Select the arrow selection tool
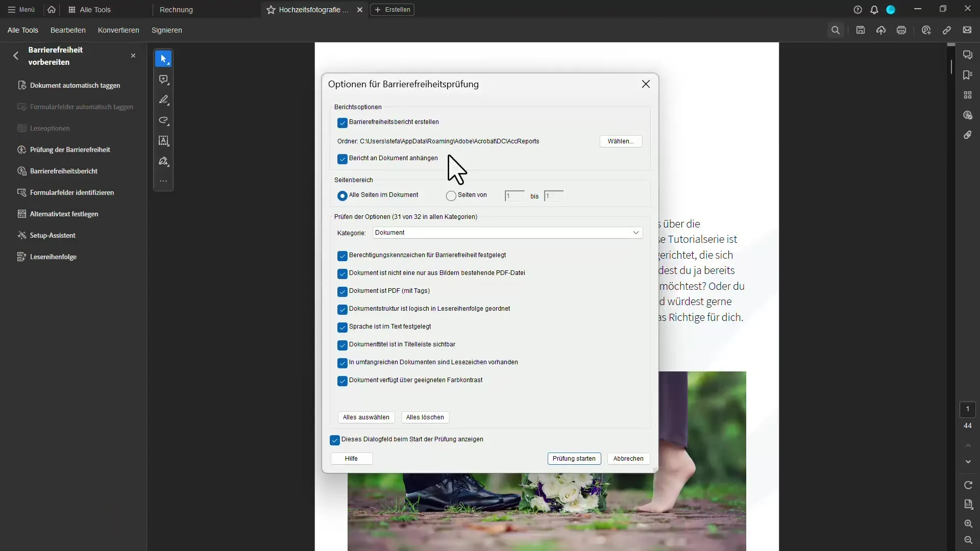 pyautogui.click(x=163, y=59)
